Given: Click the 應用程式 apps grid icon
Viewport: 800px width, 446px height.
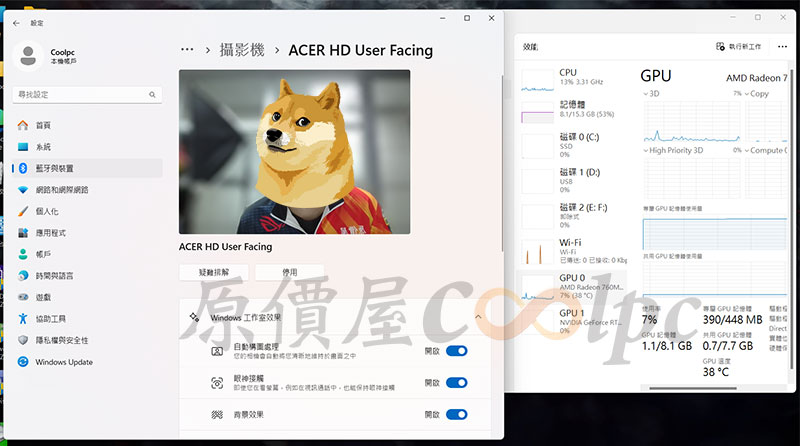Looking at the screenshot, I should pyautogui.click(x=23, y=233).
